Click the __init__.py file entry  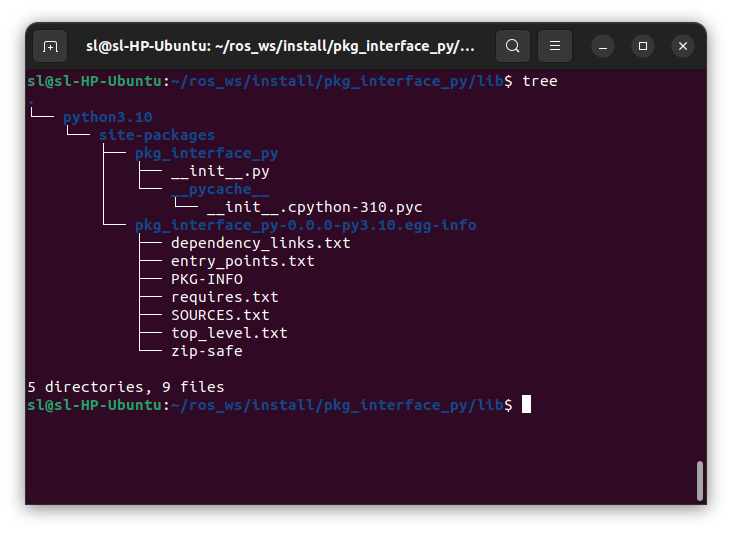click(x=220, y=171)
